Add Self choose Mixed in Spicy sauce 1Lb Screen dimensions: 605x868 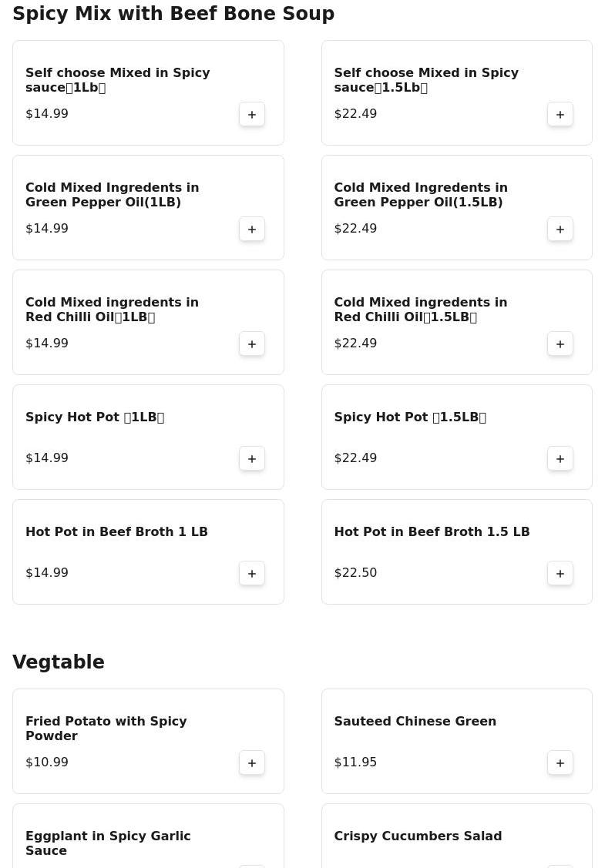click(x=252, y=114)
